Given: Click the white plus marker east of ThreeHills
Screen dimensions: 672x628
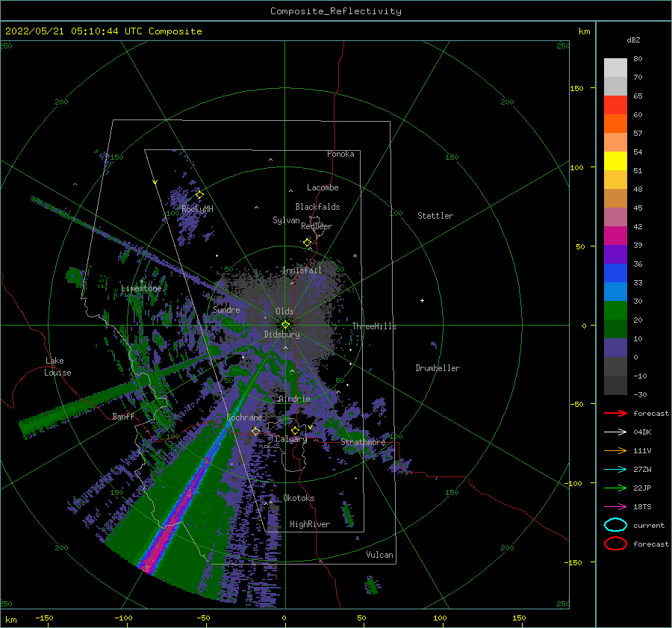Looking at the screenshot, I should click(x=422, y=300).
